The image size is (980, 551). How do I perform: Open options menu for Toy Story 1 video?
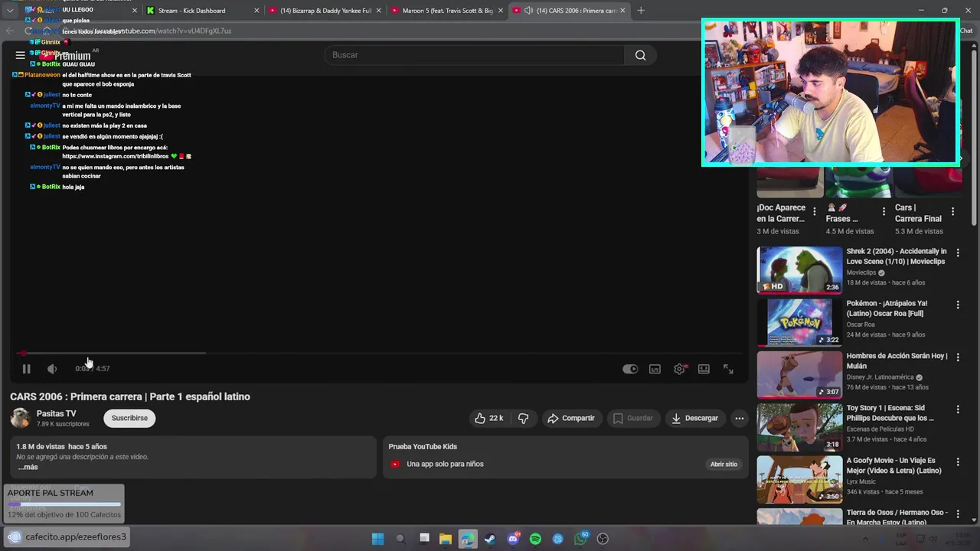[x=957, y=409]
